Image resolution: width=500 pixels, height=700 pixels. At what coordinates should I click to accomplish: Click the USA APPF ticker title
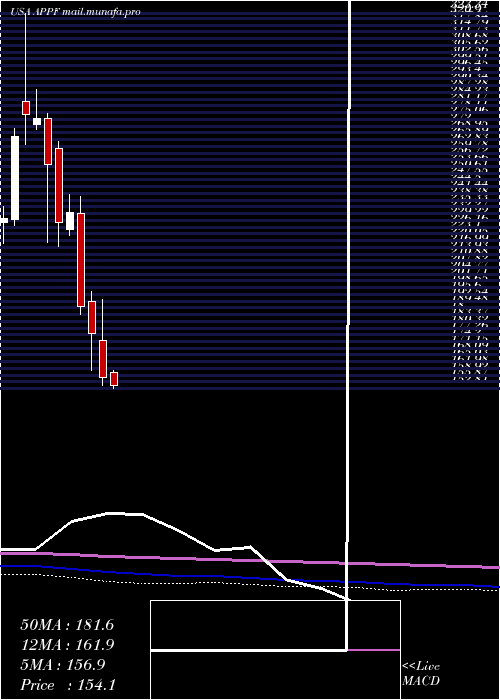coord(75,12)
